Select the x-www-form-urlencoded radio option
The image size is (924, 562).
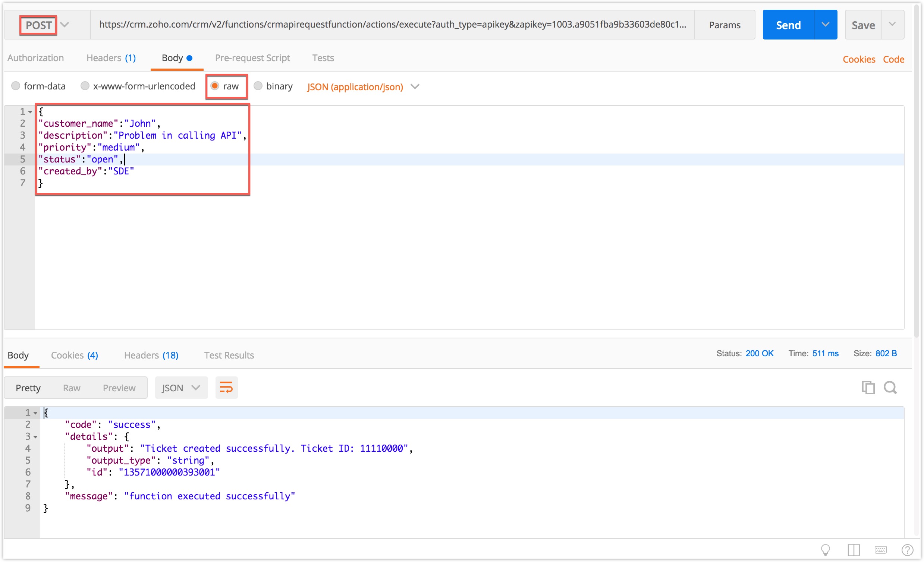click(x=85, y=86)
